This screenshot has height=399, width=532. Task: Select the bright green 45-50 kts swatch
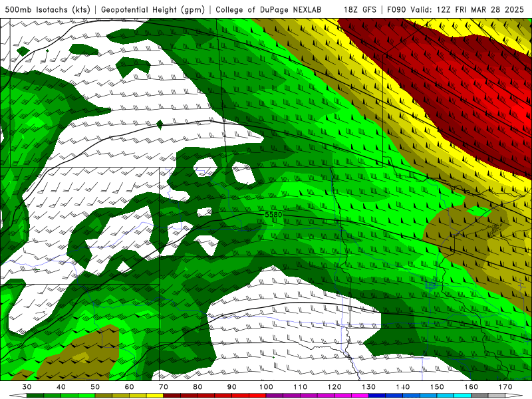click(86, 396)
